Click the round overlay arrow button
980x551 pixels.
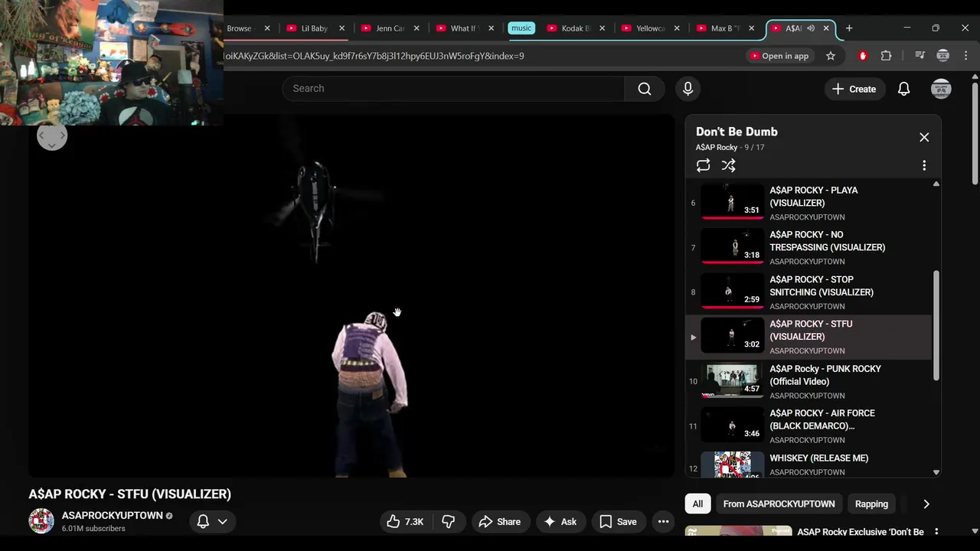coord(52,136)
